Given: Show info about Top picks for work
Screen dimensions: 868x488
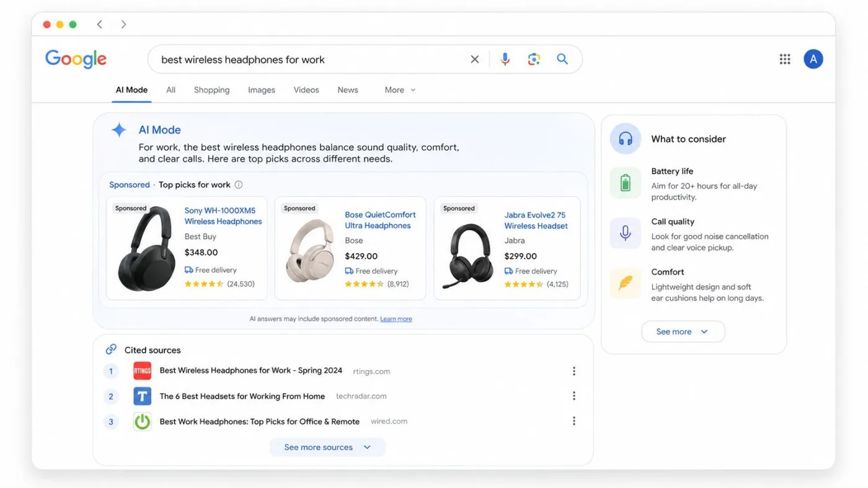Looking at the screenshot, I should [239, 185].
